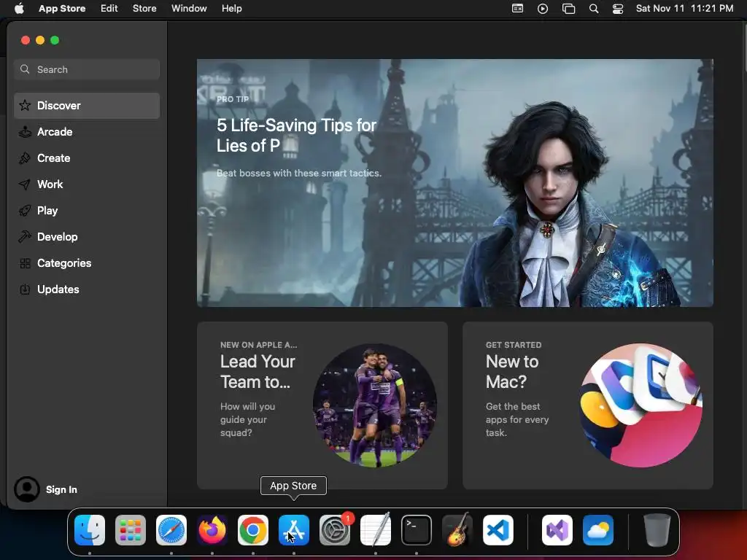Open System Settings from the Dock
Viewport: 747px width, 560px height.
click(335, 530)
